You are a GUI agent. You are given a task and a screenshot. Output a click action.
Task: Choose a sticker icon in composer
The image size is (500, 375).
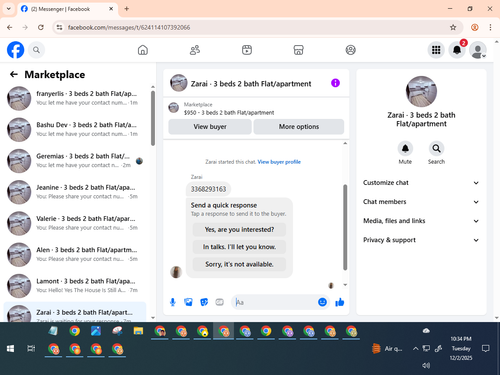click(x=204, y=302)
